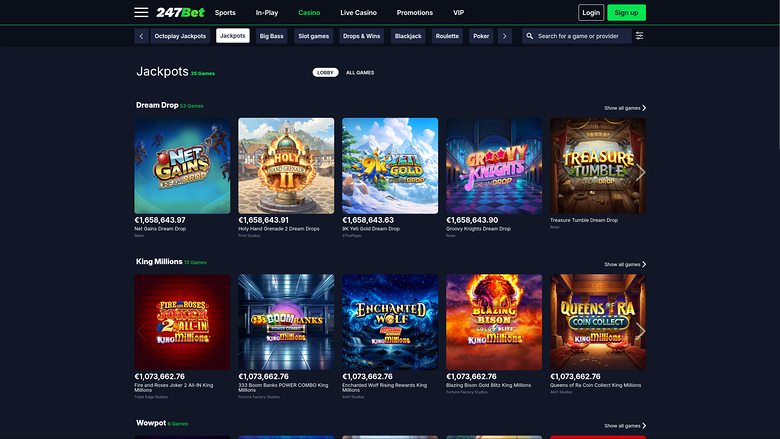The image size is (780, 439).
Task: Select the Poker category
Action: pyautogui.click(x=481, y=36)
